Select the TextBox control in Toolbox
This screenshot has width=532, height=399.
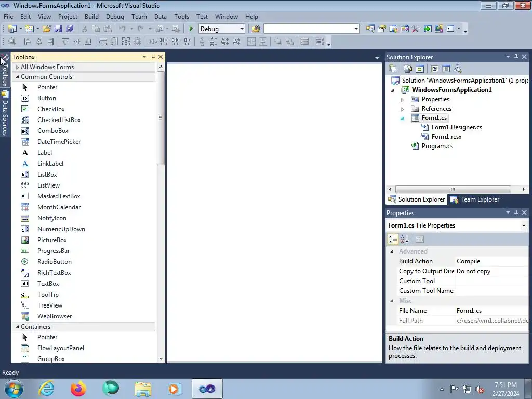[x=48, y=283]
